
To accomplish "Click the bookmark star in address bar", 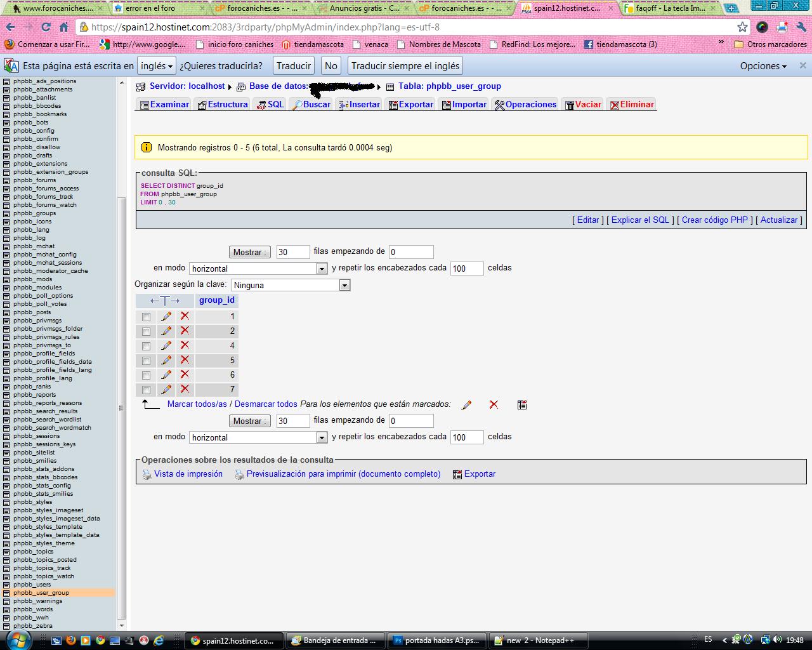I will pyautogui.click(x=742, y=27).
